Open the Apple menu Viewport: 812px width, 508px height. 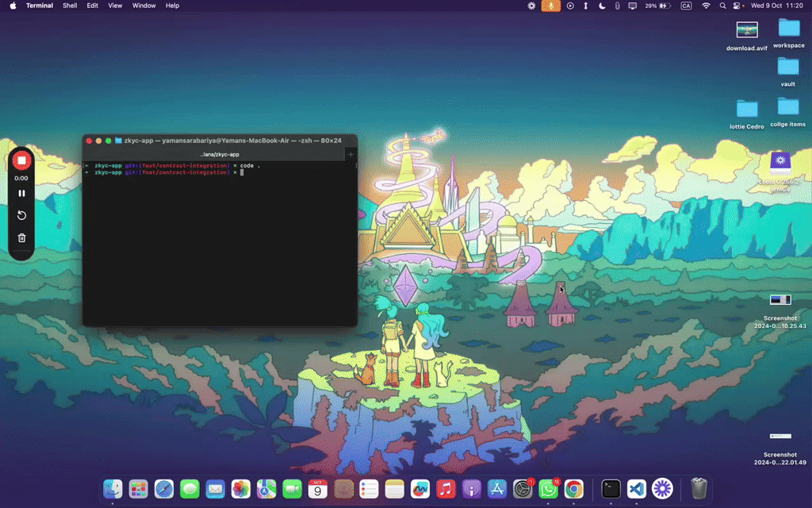pos(13,6)
